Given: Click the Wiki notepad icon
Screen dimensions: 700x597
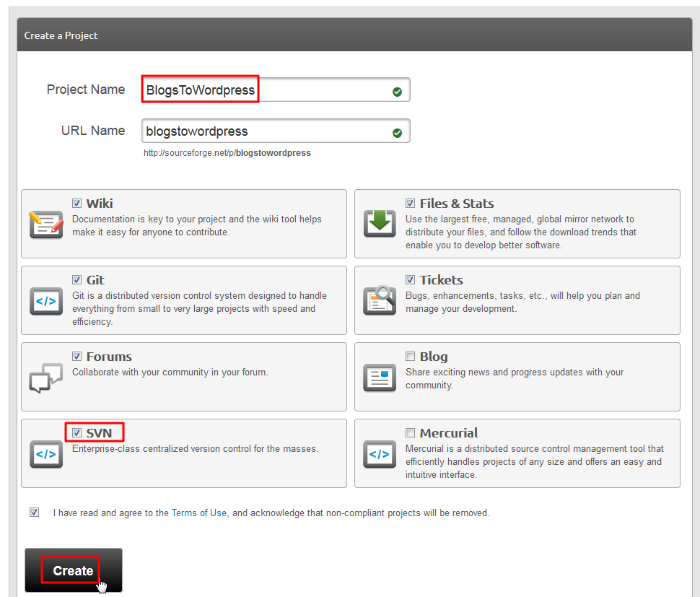Looking at the screenshot, I should point(46,225).
